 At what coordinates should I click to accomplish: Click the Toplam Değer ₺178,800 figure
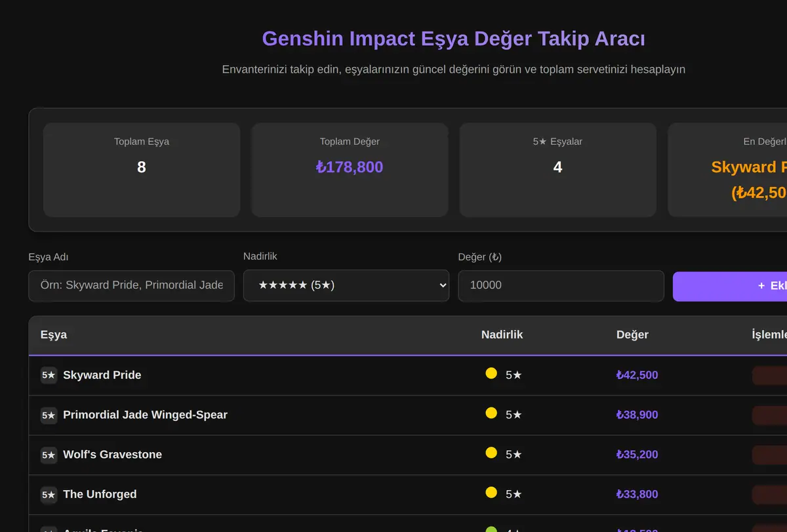(x=350, y=167)
